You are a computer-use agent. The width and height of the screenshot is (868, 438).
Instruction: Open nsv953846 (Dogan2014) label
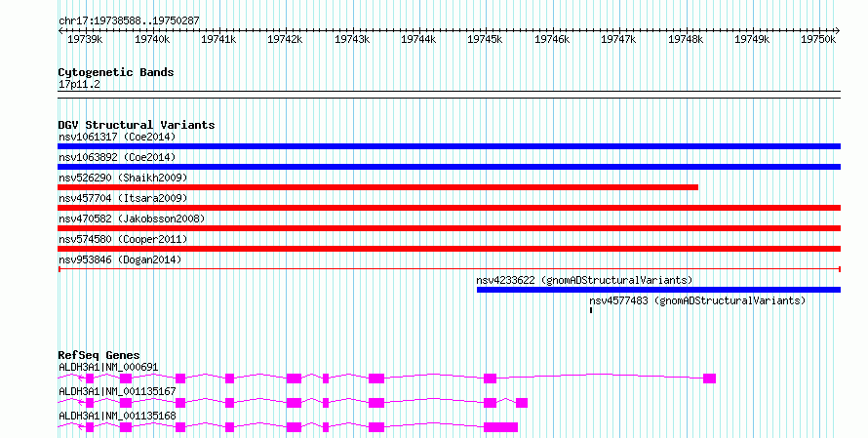(x=120, y=259)
